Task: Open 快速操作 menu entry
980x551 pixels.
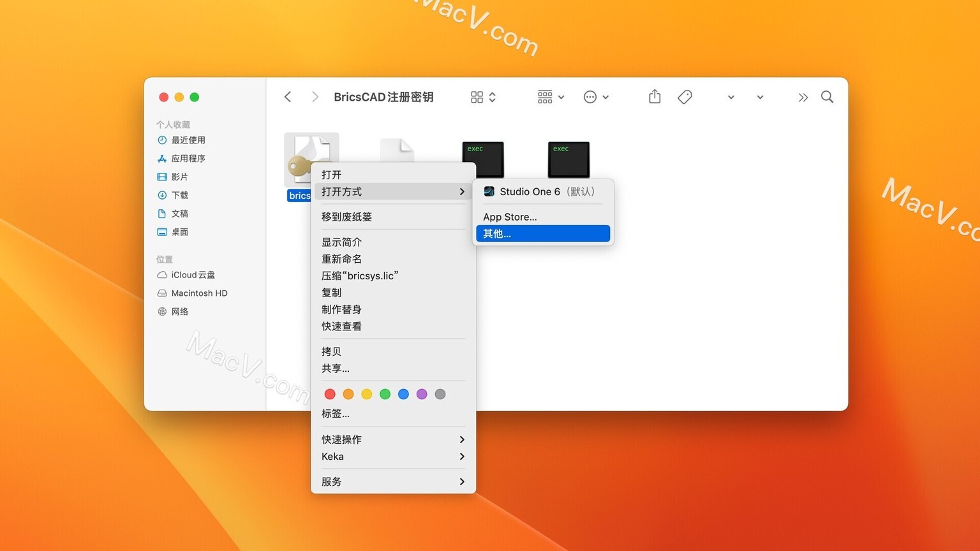Action: (393, 439)
